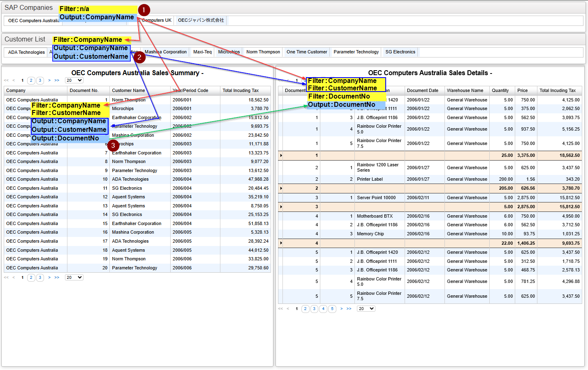
Task: Select the OEC Computers Australia company tab
Action: (x=33, y=21)
